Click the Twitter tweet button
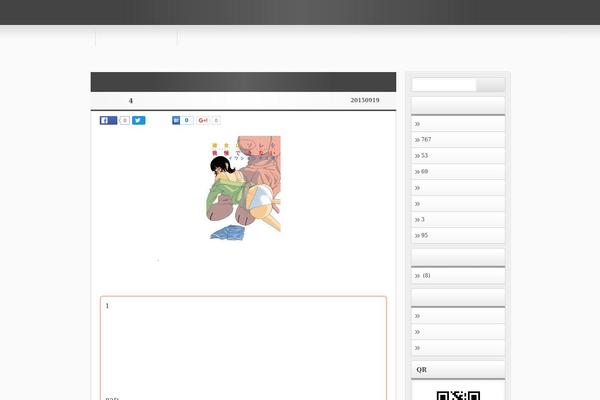The height and width of the screenshot is (400, 600). coord(139,120)
